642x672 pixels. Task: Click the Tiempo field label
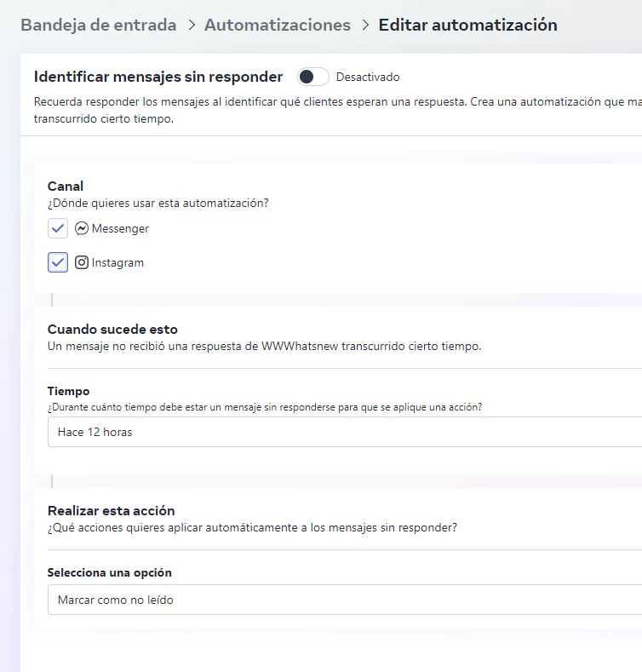coord(69,391)
